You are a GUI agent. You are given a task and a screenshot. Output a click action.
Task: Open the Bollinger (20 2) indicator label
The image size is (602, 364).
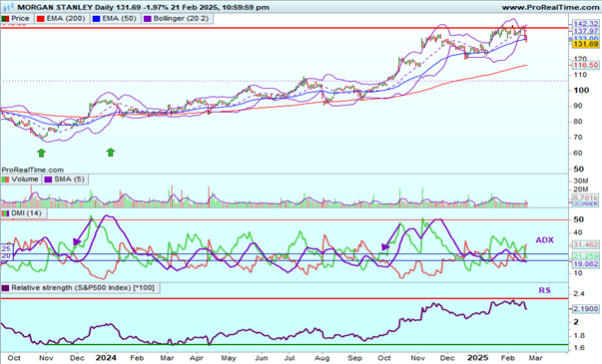pos(182,18)
